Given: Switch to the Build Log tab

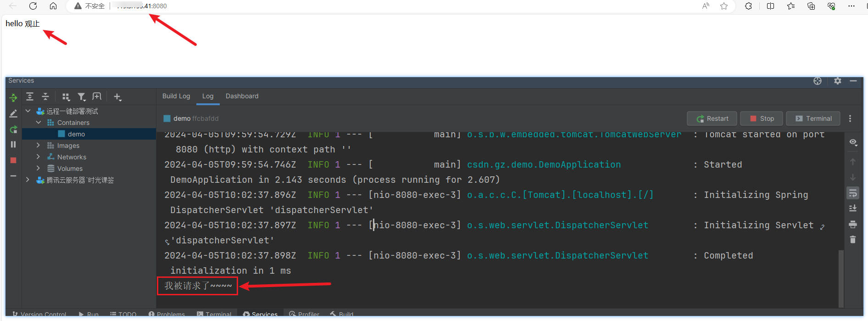Looking at the screenshot, I should click(x=176, y=96).
